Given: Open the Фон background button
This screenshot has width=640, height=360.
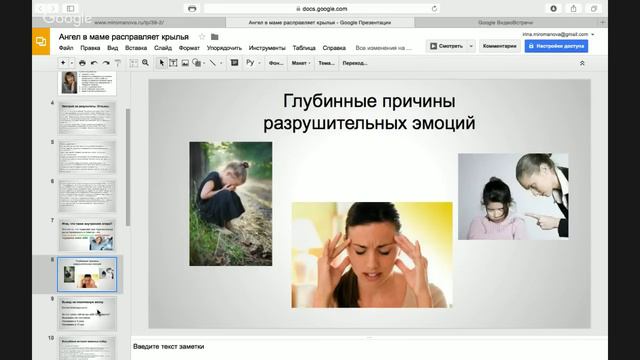Looking at the screenshot, I should (x=276, y=63).
